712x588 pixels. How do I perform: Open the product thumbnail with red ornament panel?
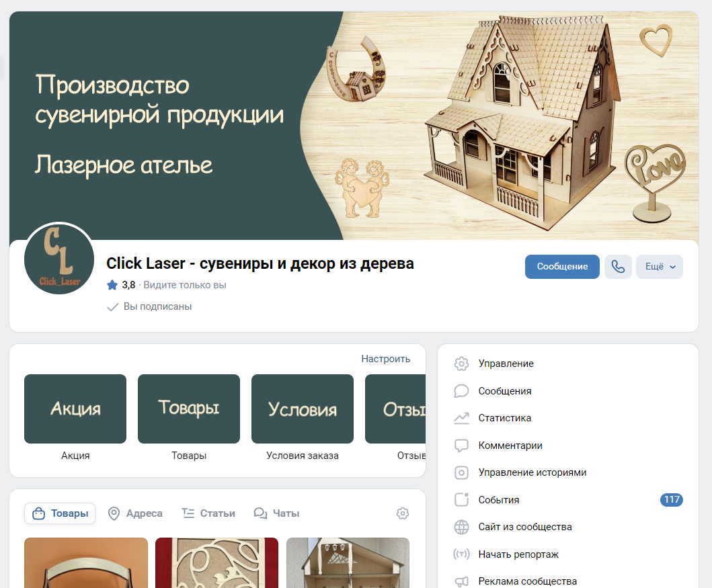[x=216, y=562]
